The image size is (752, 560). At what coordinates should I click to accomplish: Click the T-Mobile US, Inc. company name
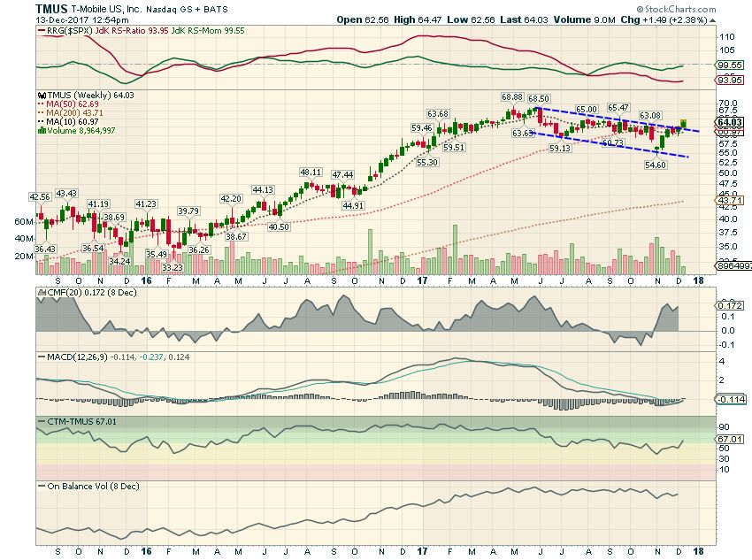[106, 9]
